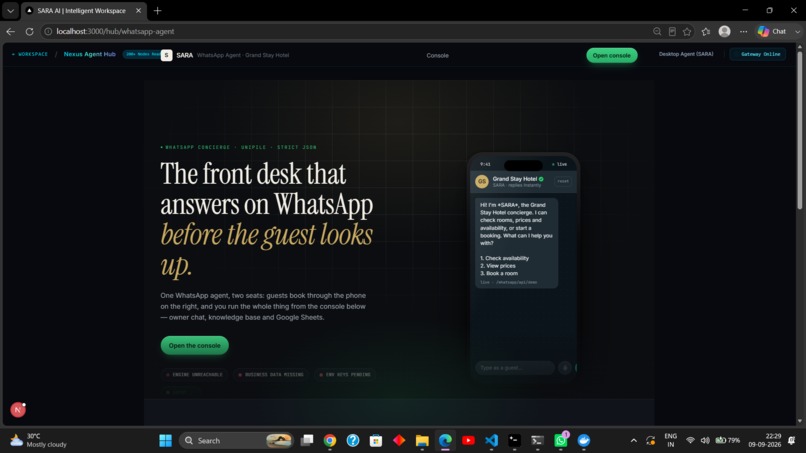Screen dimensions: 806x453
Task: Open the browser profile avatar
Action: 724,31
